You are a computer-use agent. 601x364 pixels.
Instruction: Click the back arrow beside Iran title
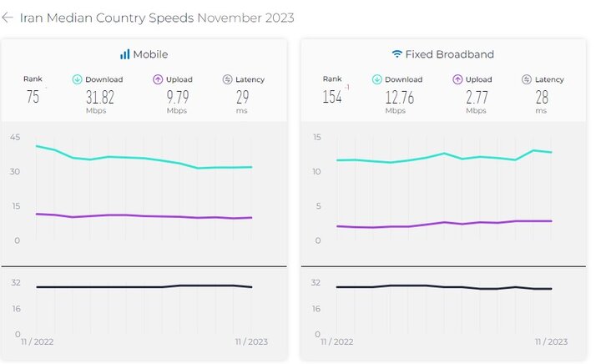8,18
